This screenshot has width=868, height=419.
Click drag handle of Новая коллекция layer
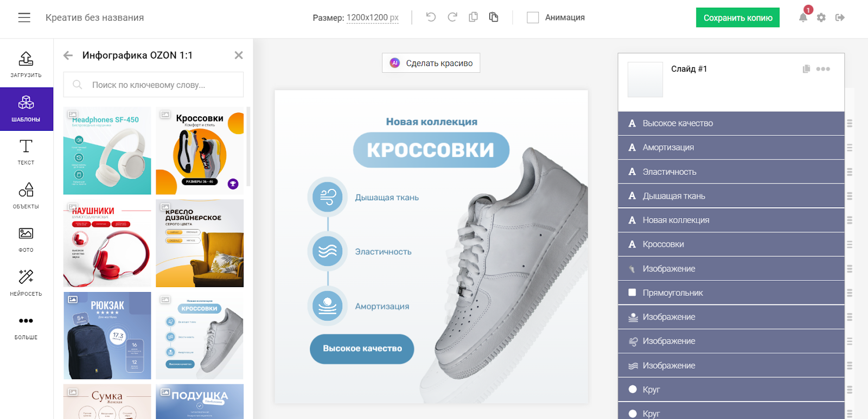tap(850, 220)
